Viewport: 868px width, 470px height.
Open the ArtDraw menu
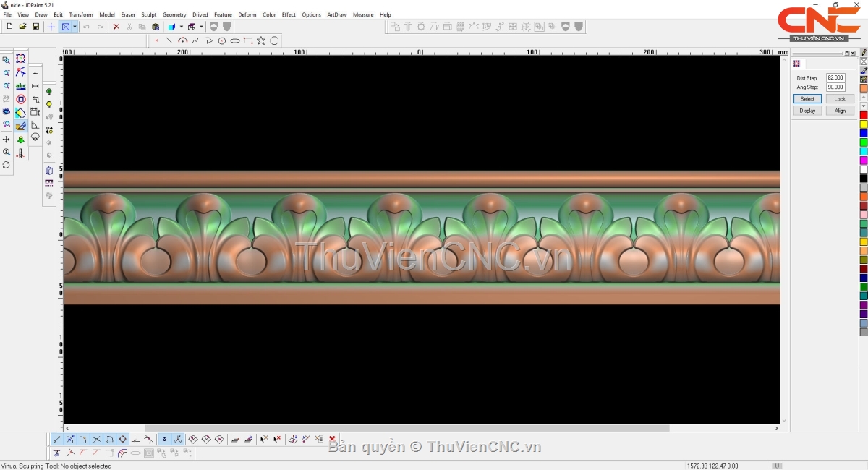(336, 14)
